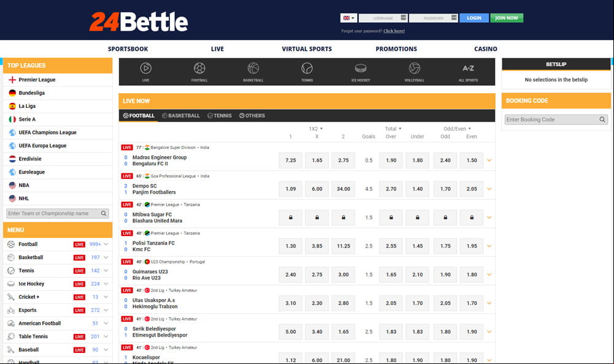This screenshot has width=614, height=364.
Task: Click the Cricket bat icon in menu
Action: pyautogui.click(x=11, y=297)
